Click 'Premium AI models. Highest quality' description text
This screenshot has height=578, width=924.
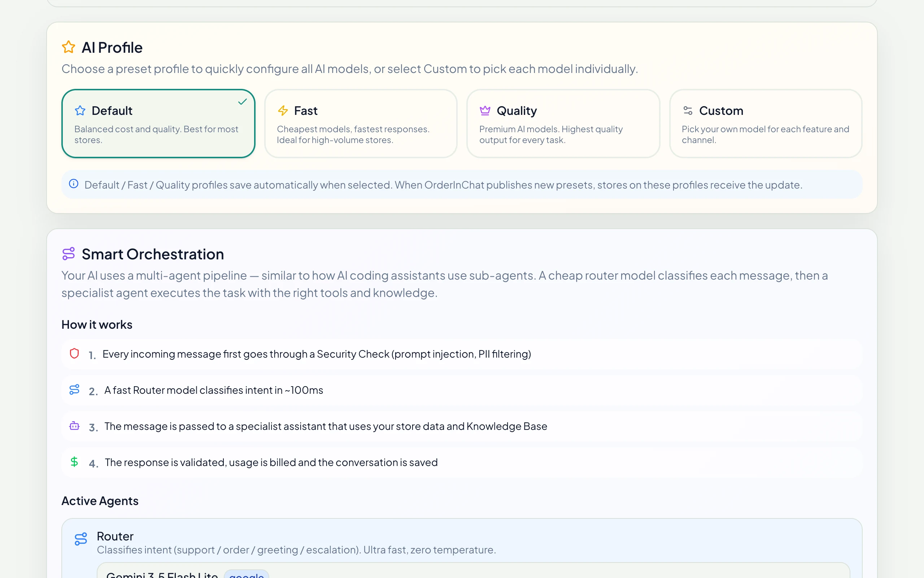click(x=551, y=134)
